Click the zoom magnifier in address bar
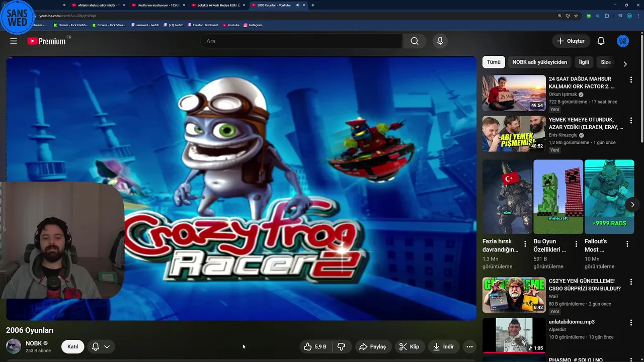The image size is (644, 362). click(x=559, y=16)
